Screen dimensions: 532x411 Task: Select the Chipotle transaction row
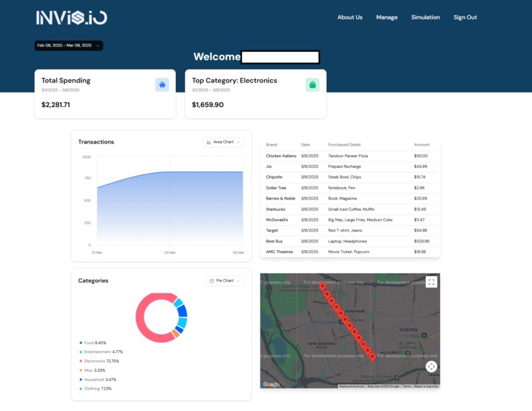tap(350, 177)
